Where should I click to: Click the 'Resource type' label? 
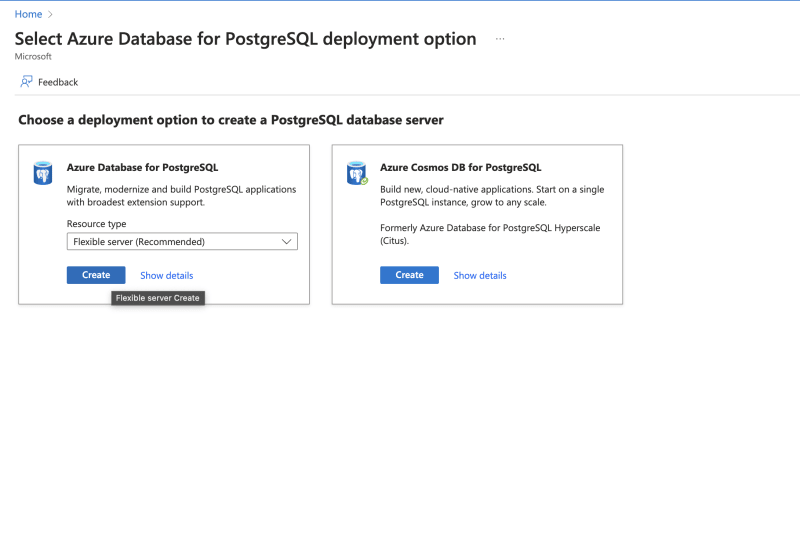[96, 223]
